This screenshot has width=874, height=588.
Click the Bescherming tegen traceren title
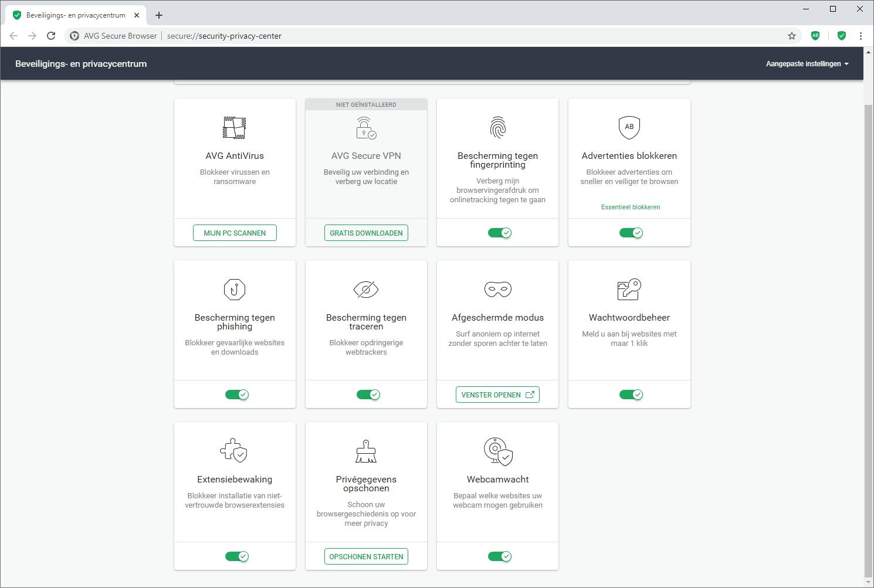[x=366, y=322]
